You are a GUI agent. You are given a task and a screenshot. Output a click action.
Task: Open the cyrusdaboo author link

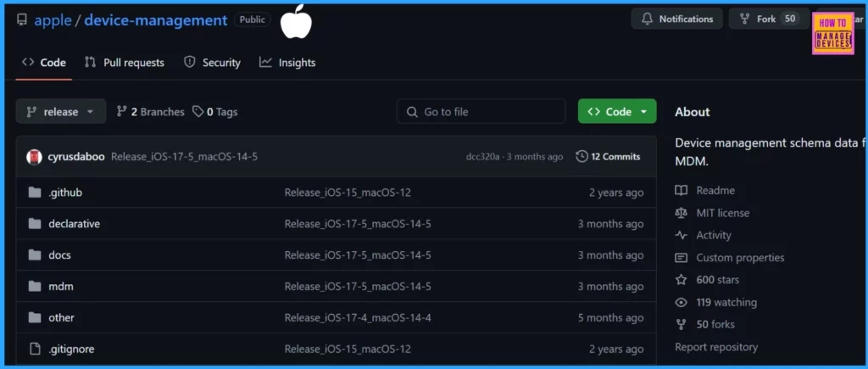point(76,157)
